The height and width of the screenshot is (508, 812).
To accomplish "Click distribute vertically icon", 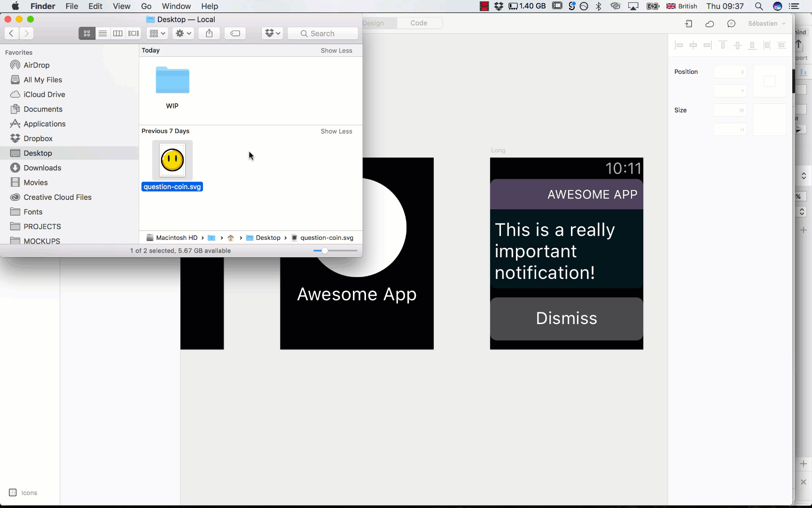I will click(781, 45).
